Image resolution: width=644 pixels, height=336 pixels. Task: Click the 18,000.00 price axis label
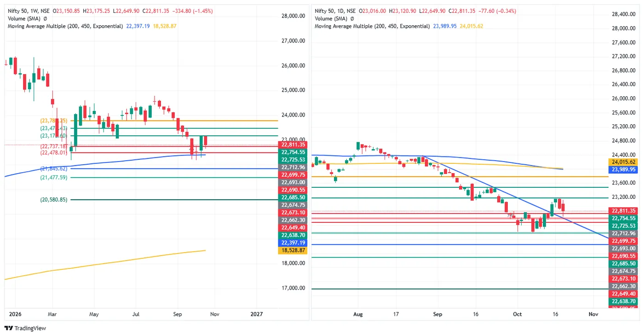point(293,263)
